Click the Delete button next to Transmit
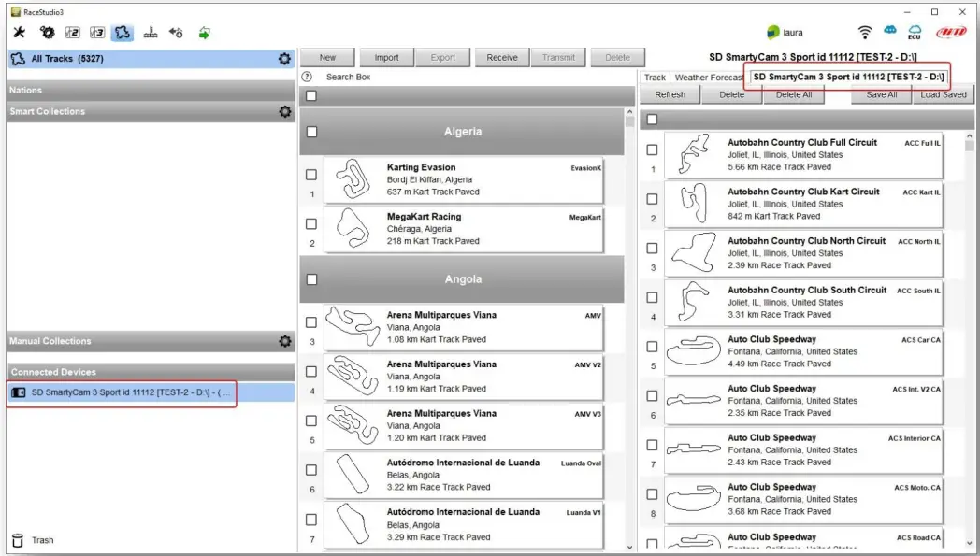 pyautogui.click(x=617, y=58)
